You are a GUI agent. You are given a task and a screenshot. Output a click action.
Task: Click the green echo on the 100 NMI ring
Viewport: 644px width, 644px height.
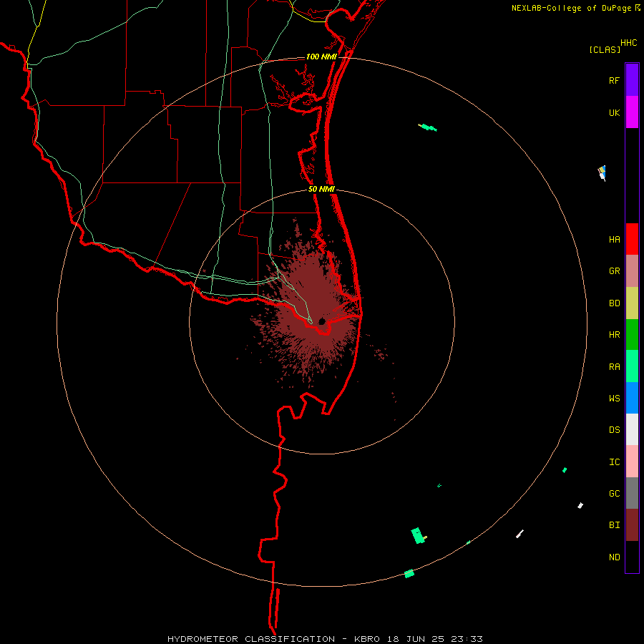tap(409, 574)
